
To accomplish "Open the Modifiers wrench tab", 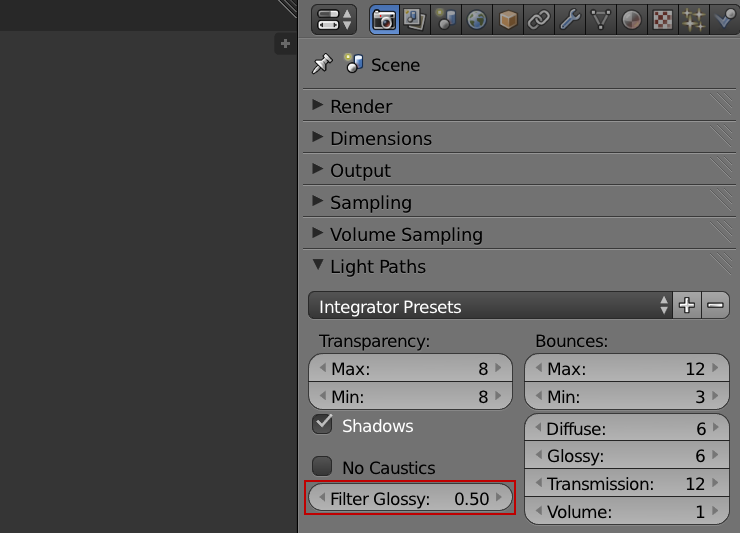I will 570,20.
